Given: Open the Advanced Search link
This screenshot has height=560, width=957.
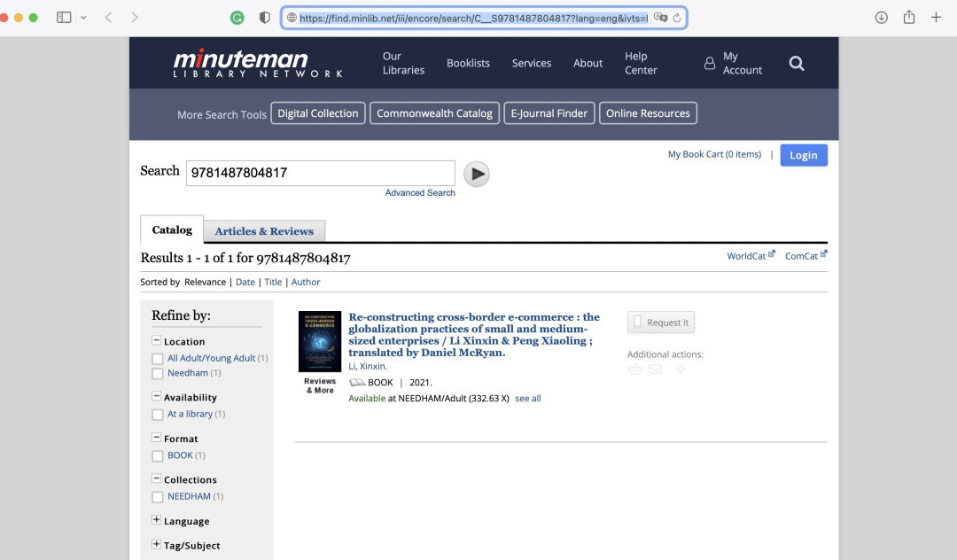Looking at the screenshot, I should click(x=420, y=193).
